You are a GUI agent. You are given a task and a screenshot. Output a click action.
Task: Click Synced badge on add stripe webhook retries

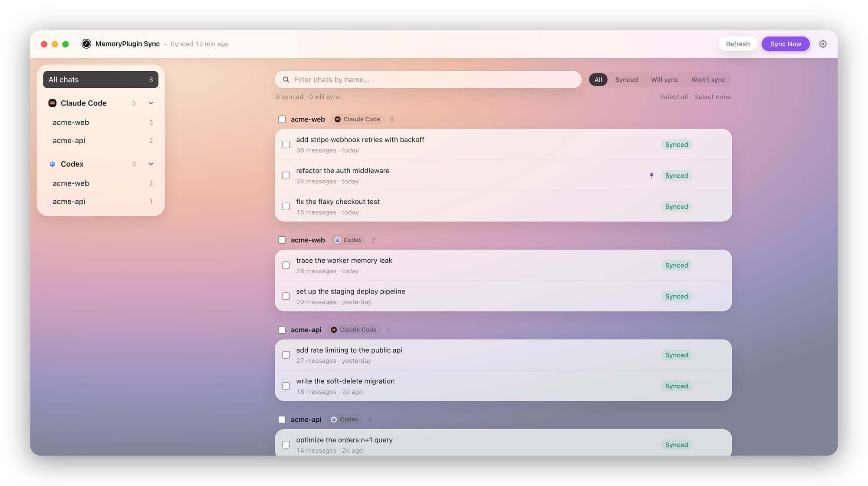[676, 145]
